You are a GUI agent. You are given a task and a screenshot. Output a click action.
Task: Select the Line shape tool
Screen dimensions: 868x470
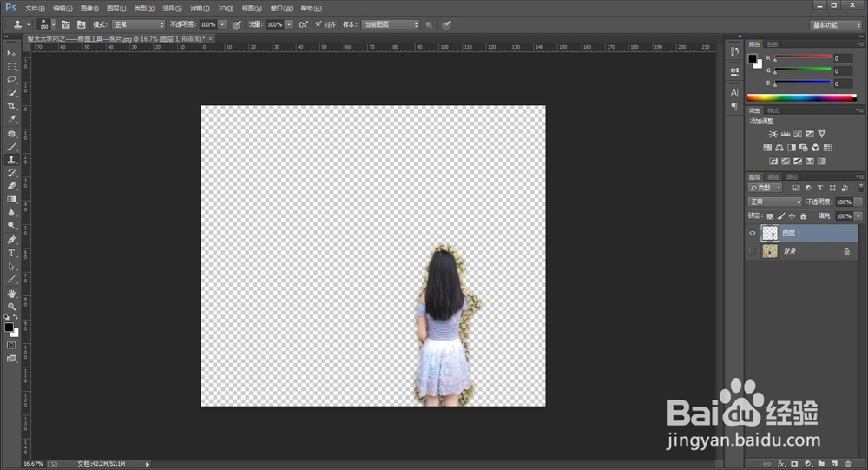pyautogui.click(x=11, y=280)
